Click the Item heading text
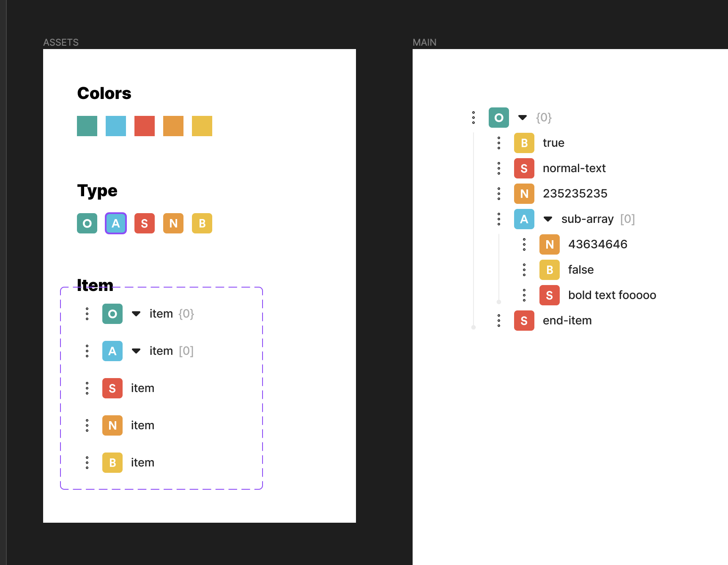The width and height of the screenshot is (728, 565). [95, 285]
